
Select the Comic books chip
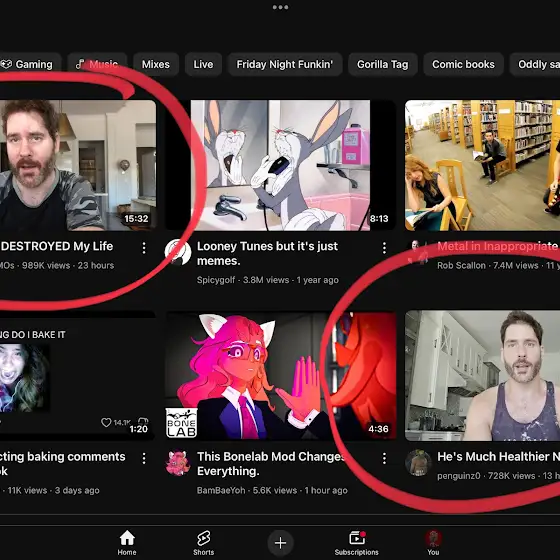tap(463, 64)
